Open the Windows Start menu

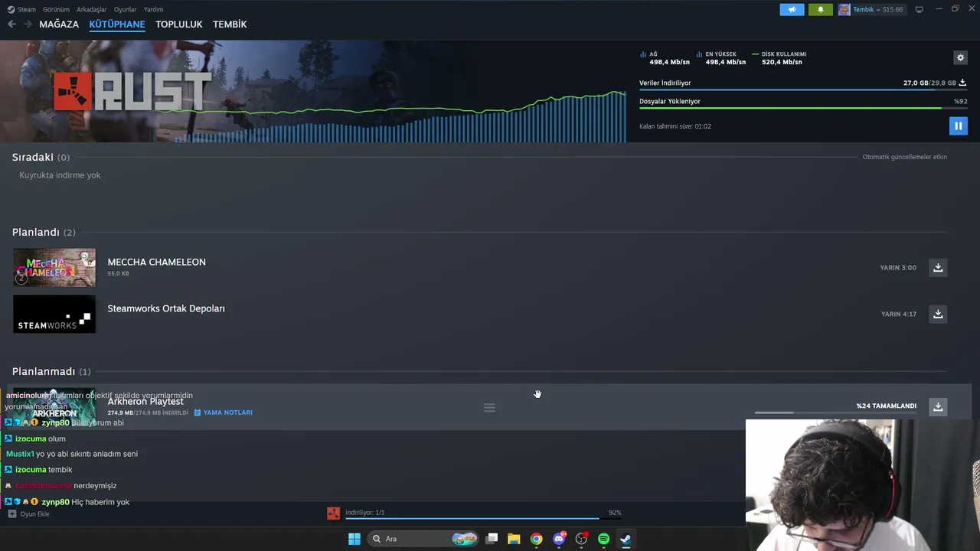click(354, 539)
